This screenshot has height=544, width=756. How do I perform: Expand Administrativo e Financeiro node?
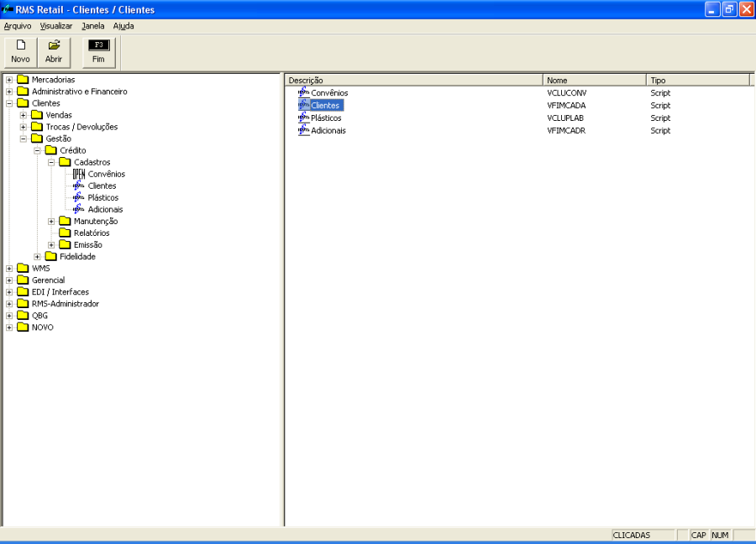[9, 92]
